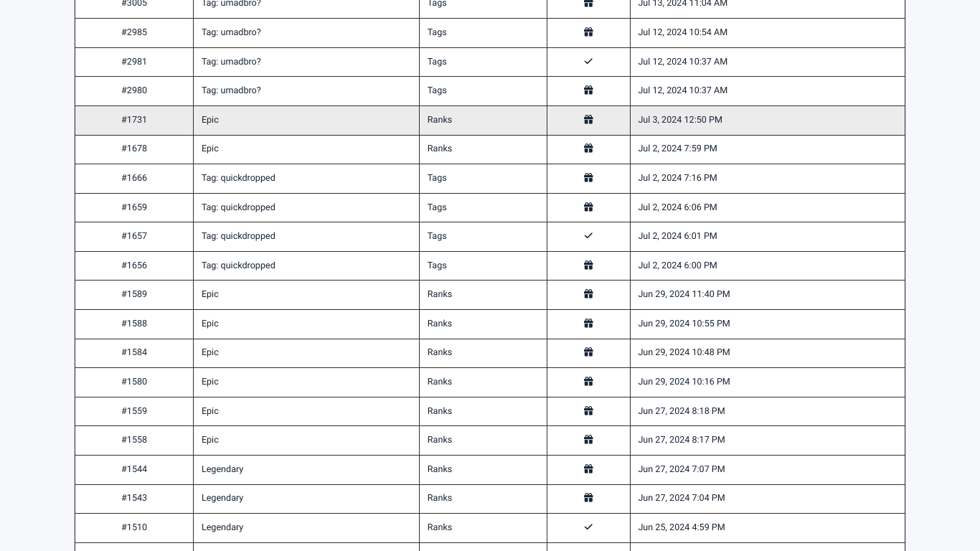The image size is (980, 551).
Task: Click Tag: quickdropped in row #1659
Action: coord(238,207)
